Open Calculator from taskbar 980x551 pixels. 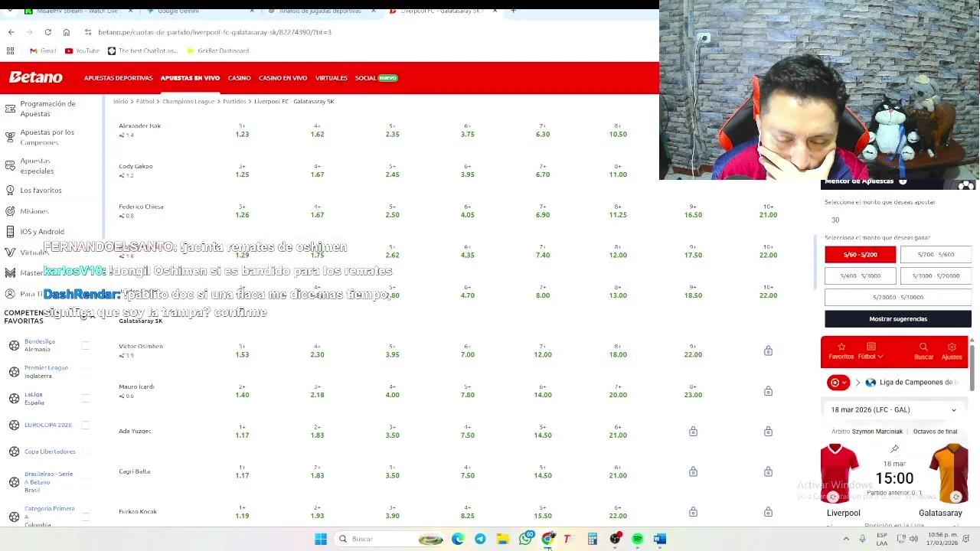pos(593,539)
